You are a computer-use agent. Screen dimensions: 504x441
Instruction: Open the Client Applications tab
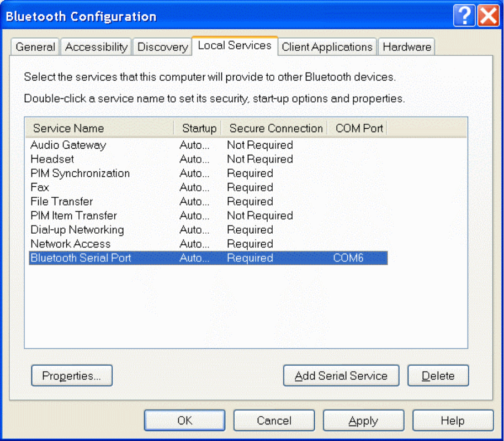(x=327, y=47)
